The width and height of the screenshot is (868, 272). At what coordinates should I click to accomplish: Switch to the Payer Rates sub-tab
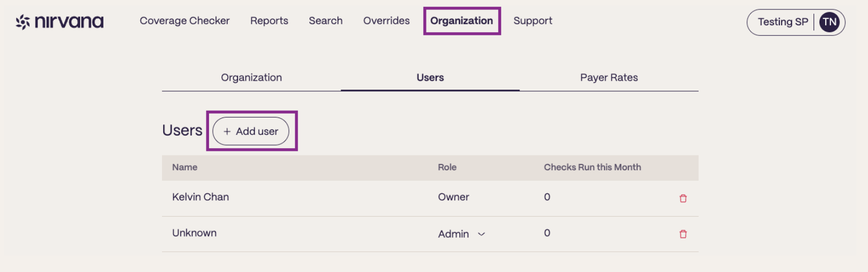pos(609,77)
